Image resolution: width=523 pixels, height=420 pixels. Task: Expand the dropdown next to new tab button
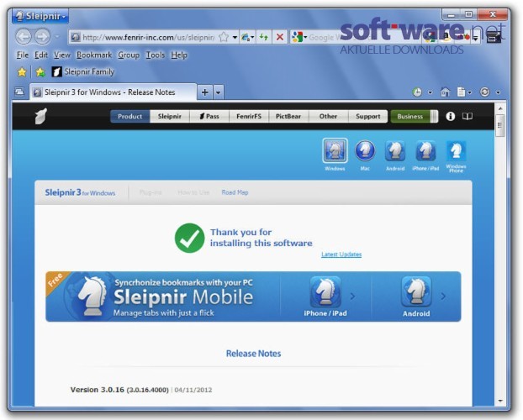click(x=218, y=92)
